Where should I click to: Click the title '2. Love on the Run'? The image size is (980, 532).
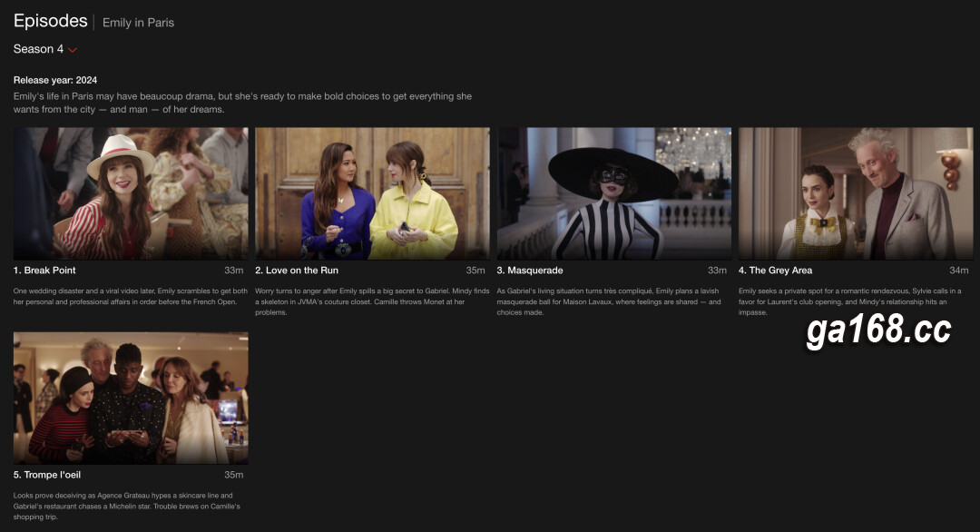coord(296,270)
